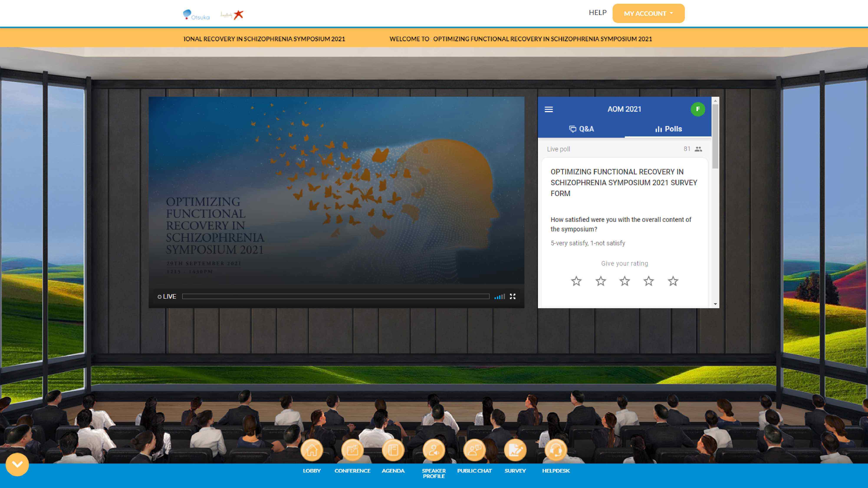Screen dimensions: 868x488
Task: Select the third rating star
Action: (x=625, y=281)
